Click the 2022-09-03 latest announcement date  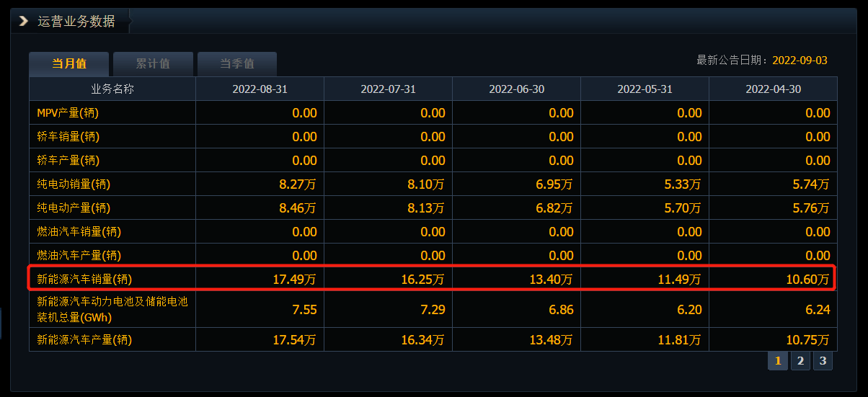(x=800, y=61)
